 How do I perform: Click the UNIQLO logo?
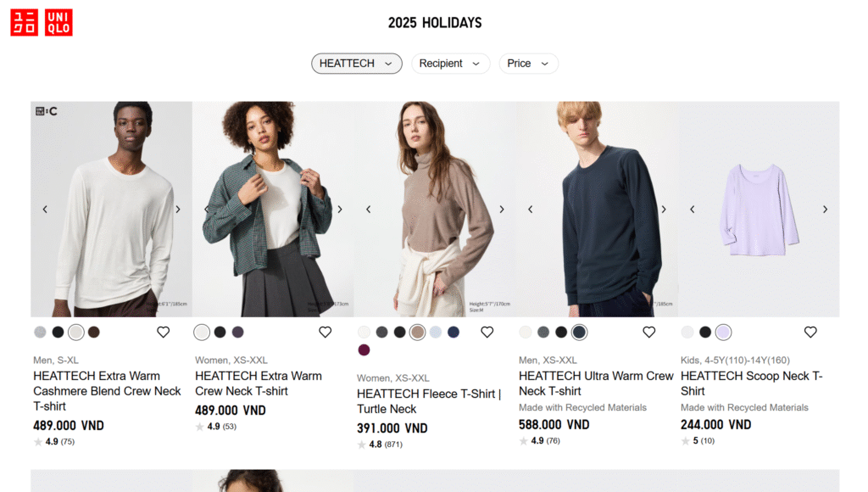42,23
